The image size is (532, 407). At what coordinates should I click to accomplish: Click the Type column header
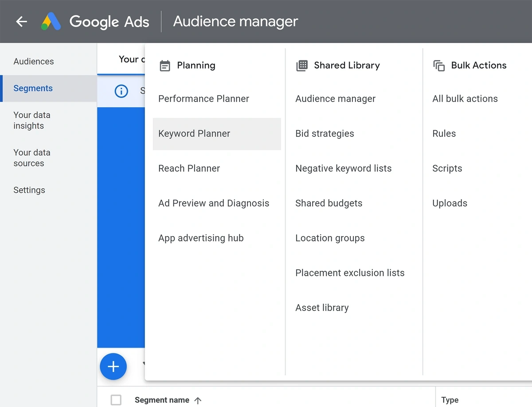coord(450,400)
